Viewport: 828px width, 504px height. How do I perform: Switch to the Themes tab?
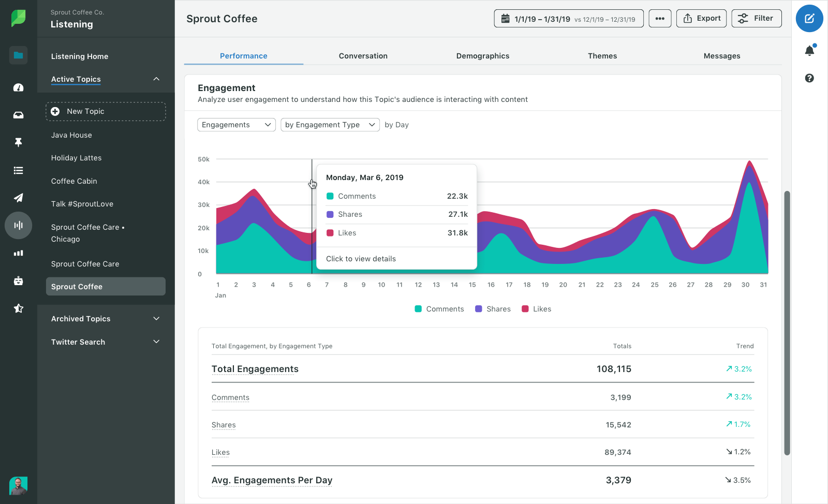click(602, 56)
